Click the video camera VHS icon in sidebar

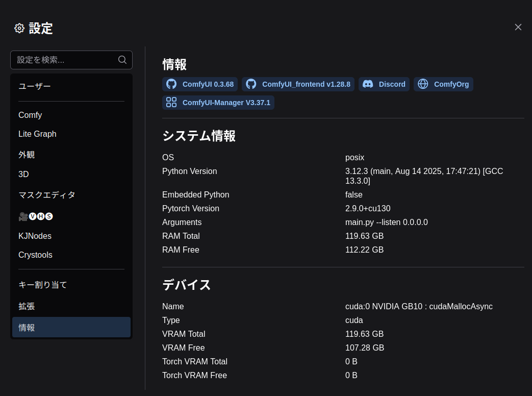click(x=23, y=216)
